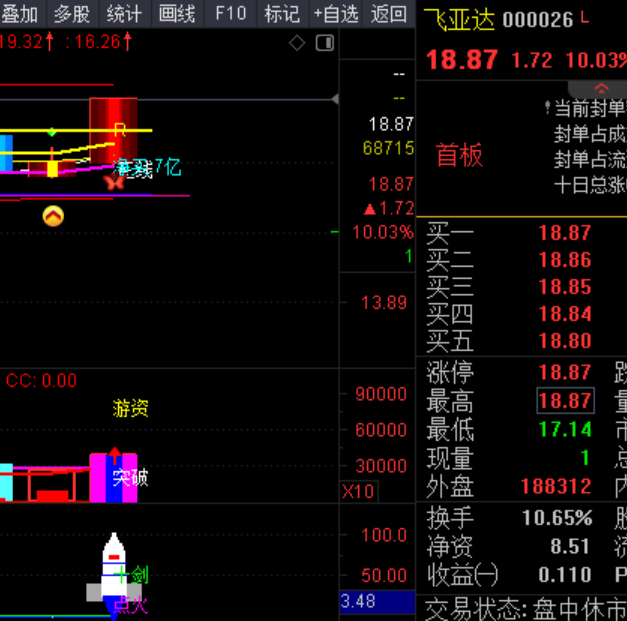The width and height of the screenshot is (627, 621).
Task: Click the 交易状态 trading status text
Action: (x=525, y=610)
